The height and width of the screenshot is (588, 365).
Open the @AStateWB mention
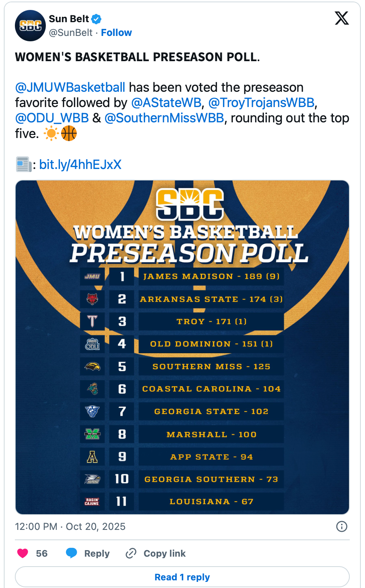pyautogui.click(x=166, y=103)
